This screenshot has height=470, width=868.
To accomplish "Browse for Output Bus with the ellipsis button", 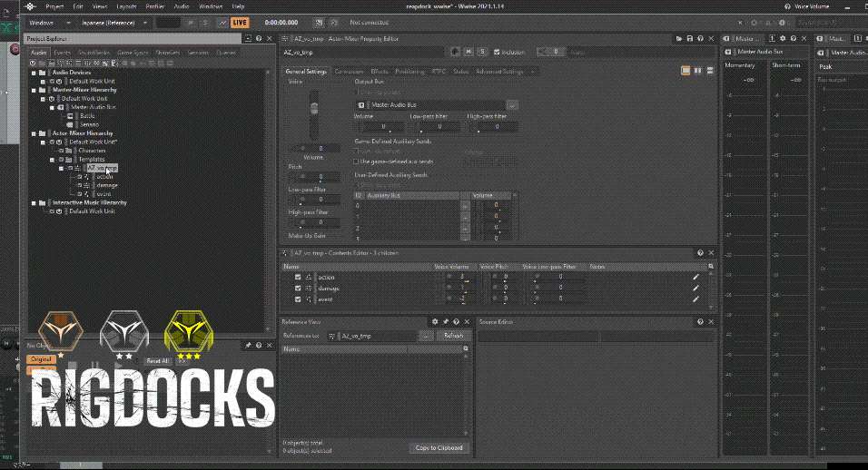I will (x=512, y=105).
